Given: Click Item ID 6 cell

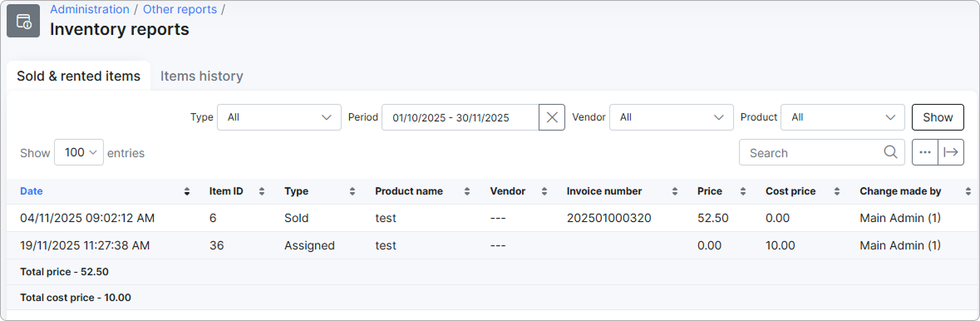Looking at the screenshot, I should tap(213, 219).
